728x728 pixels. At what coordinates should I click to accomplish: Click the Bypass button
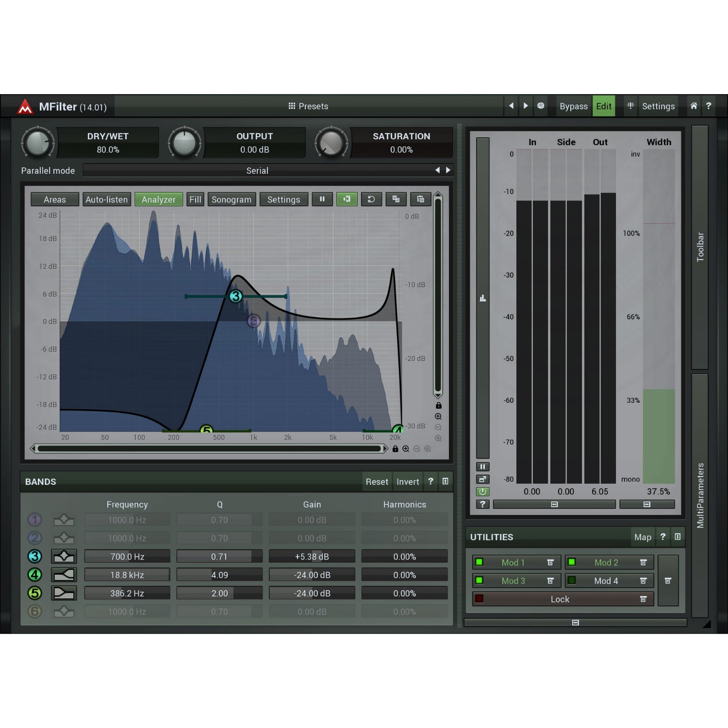click(x=574, y=106)
